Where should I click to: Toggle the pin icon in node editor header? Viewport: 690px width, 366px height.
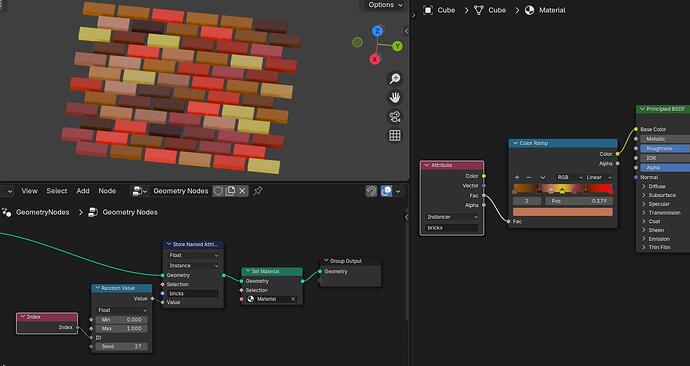point(258,191)
